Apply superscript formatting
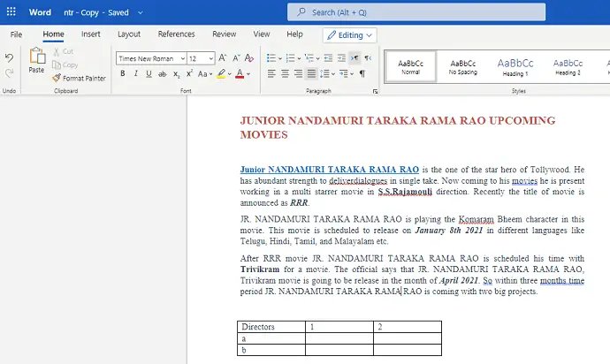The width and height of the screenshot is (610, 364). tap(190, 74)
